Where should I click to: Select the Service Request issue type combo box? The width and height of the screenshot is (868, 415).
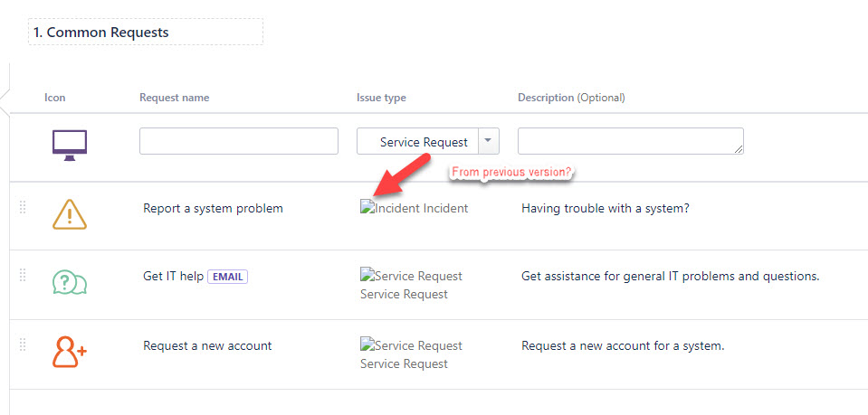pyautogui.click(x=428, y=141)
